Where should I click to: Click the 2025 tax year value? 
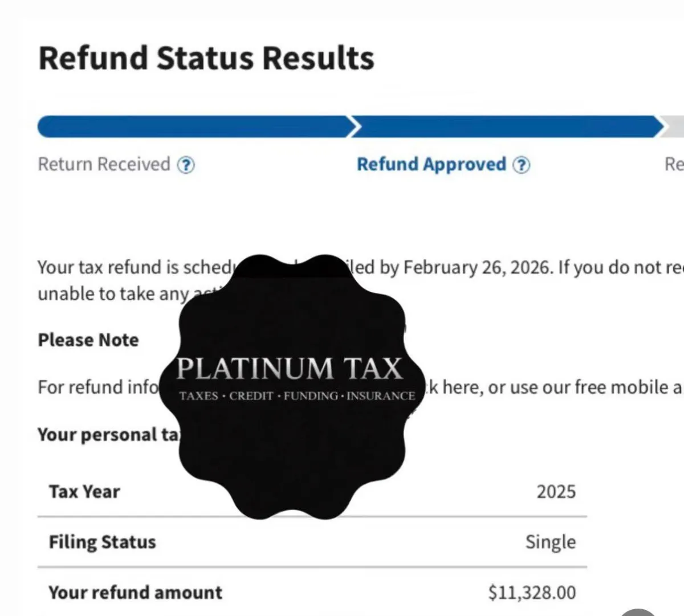click(x=556, y=492)
